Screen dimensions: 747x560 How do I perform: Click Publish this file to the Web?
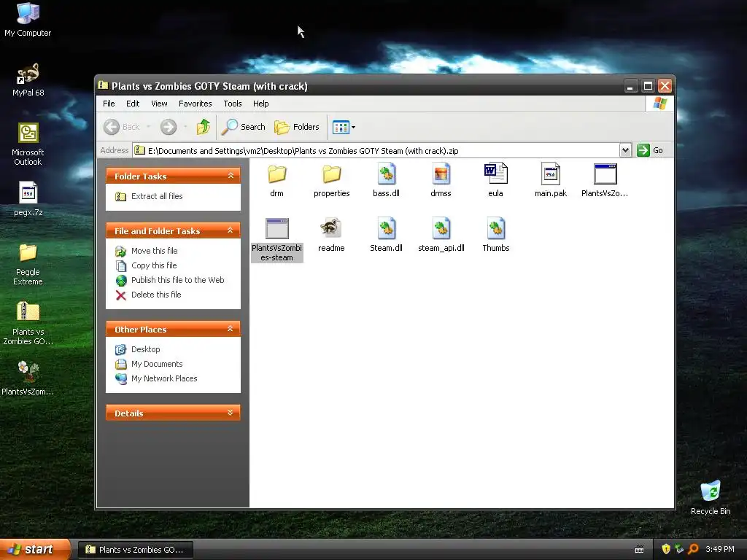coord(178,280)
